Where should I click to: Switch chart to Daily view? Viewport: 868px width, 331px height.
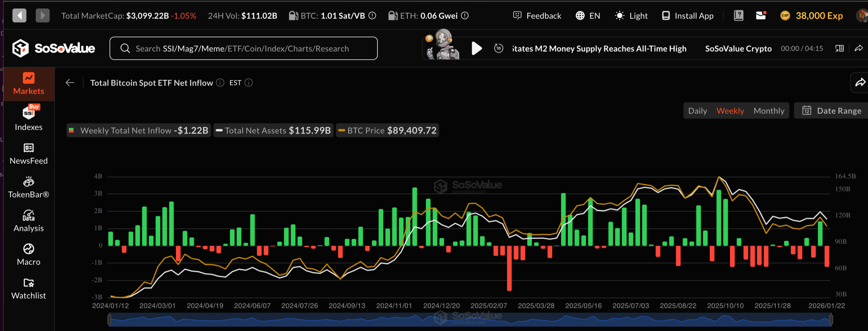coord(697,111)
